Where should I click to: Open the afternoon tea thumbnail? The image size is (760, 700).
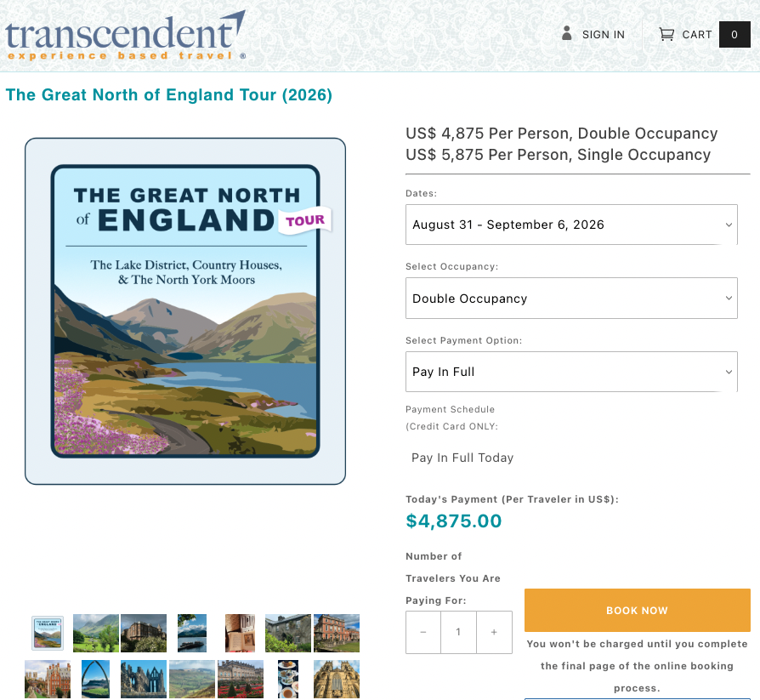(288, 679)
